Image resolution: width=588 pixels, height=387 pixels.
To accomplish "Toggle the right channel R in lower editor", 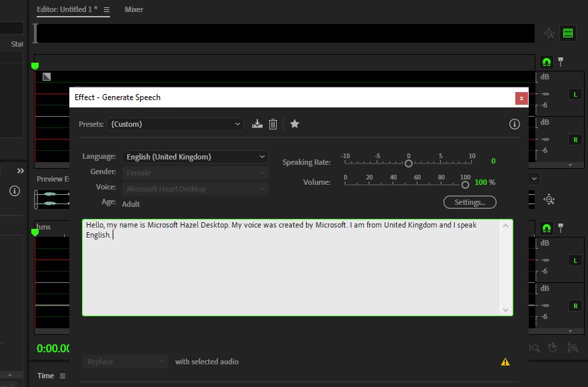I will (x=575, y=306).
